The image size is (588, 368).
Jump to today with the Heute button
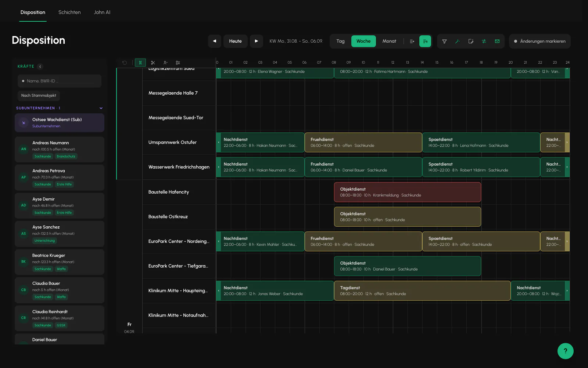pos(236,41)
